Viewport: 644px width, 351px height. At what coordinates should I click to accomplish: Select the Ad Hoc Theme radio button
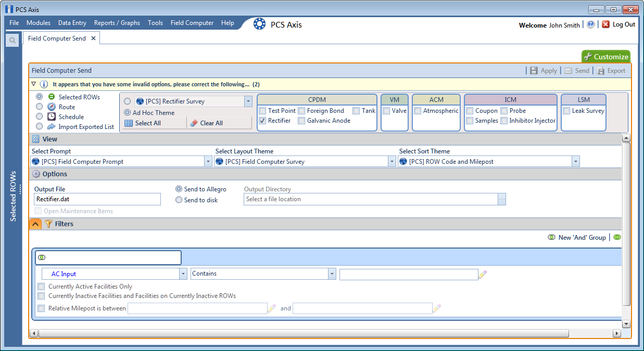click(127, 112)
